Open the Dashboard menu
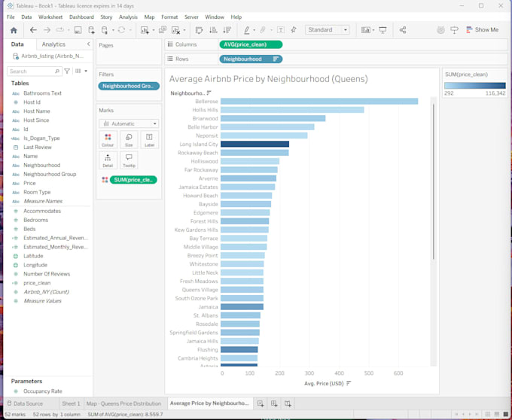 pos(81,17)
